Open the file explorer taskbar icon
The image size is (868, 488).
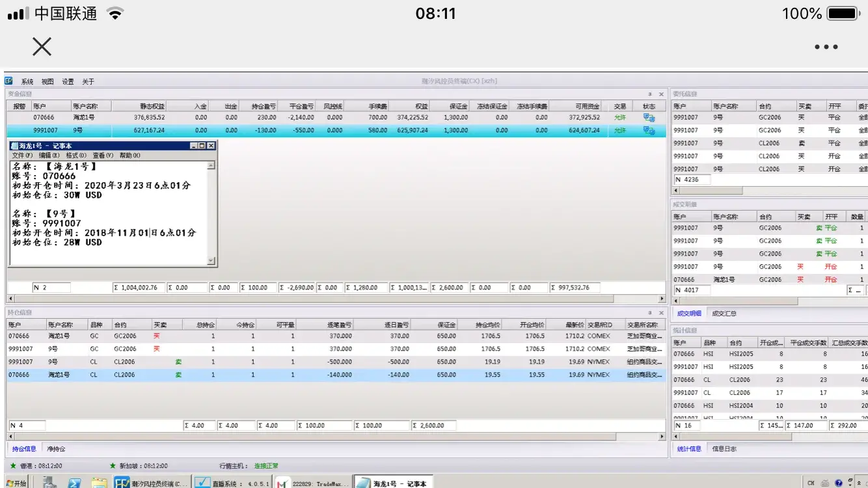[x=99, y=483]
